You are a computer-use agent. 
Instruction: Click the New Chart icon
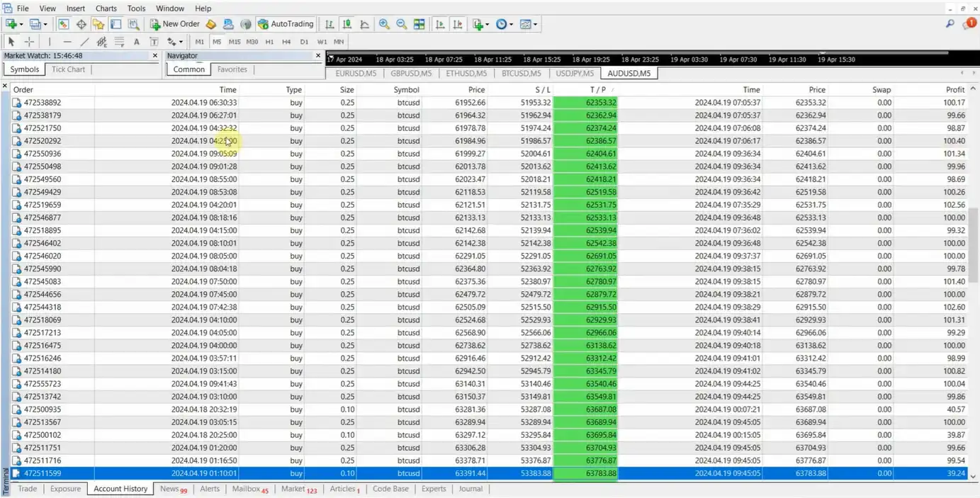click(11, 24)
